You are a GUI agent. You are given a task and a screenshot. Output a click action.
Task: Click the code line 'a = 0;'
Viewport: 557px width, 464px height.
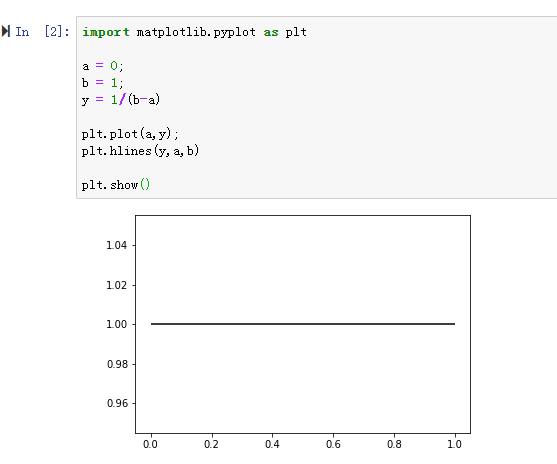[103, 66]
